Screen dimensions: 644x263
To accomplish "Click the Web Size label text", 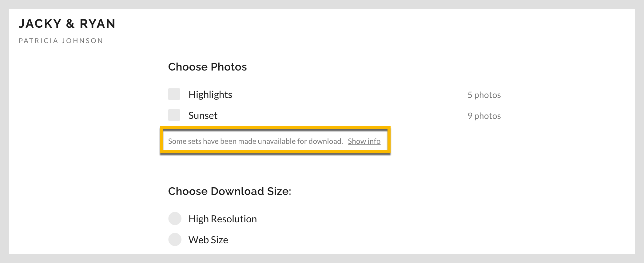I will point(208,240).
